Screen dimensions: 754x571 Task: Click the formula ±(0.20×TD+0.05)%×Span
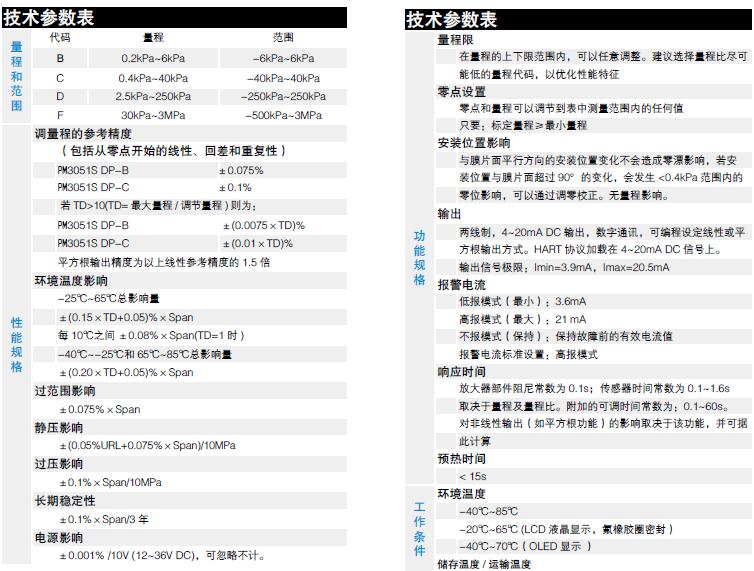point(126,372)
